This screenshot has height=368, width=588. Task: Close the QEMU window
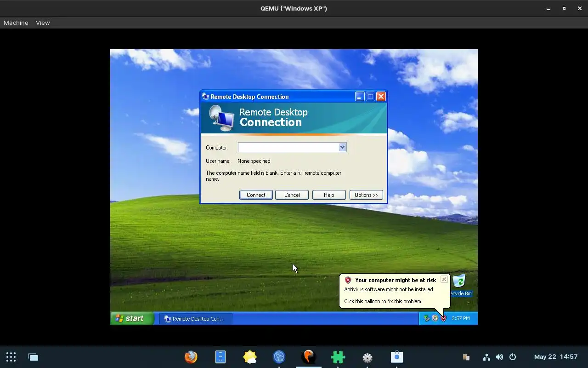pos(580,8)
